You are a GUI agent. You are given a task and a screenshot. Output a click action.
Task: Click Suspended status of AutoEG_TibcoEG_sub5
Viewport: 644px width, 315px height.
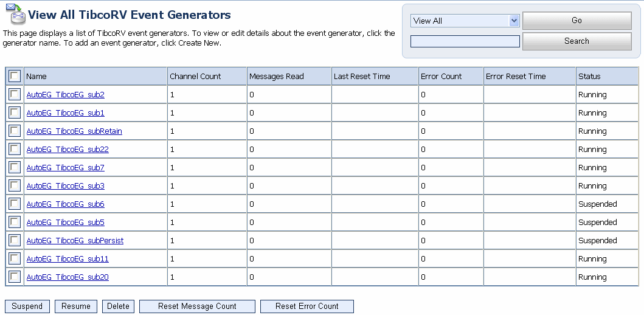pyautogui.click(x=598, y=222)
